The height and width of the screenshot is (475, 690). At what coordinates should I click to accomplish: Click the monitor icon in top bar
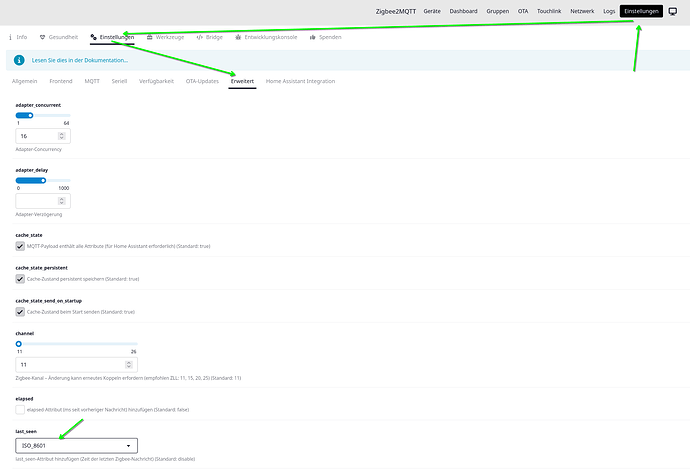point(672,11)
